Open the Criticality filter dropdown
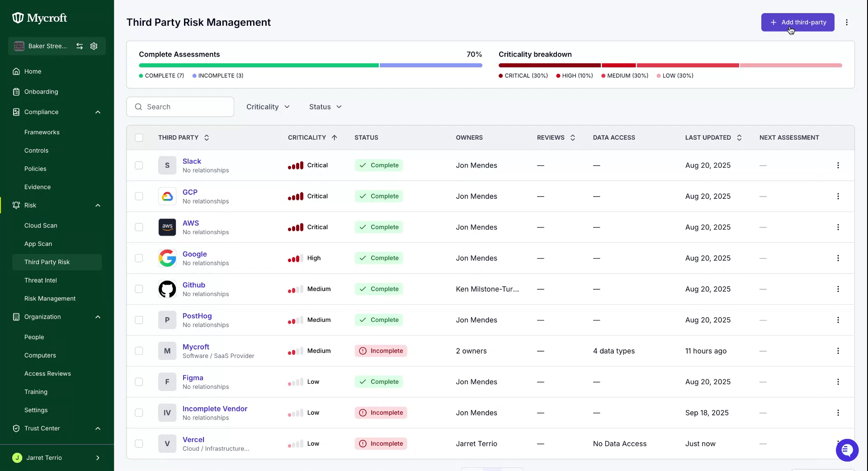Screen dimensions: 868x471 pyautogui.click(x=268, y=107)
